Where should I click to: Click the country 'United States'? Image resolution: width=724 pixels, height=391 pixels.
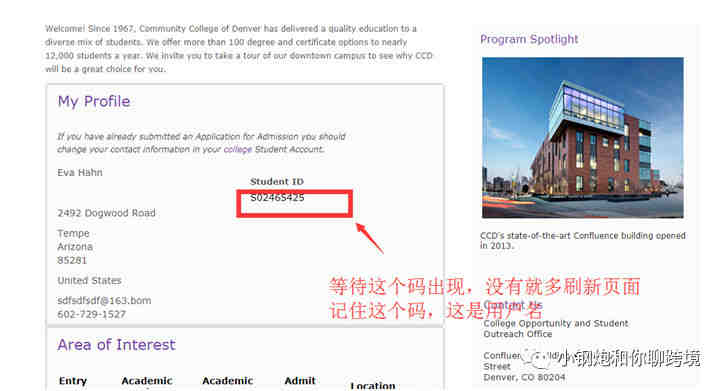tap(89, 280)
